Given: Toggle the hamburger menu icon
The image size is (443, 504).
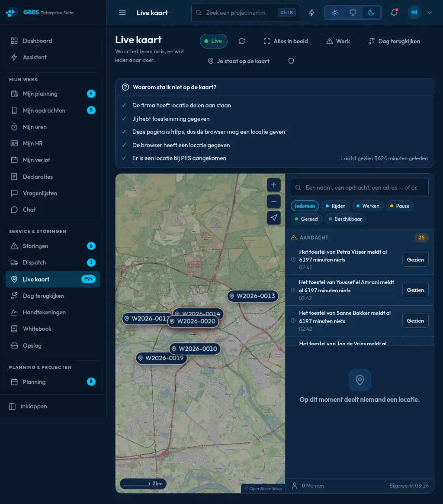Looking at the screenshot, I should 122,13.
